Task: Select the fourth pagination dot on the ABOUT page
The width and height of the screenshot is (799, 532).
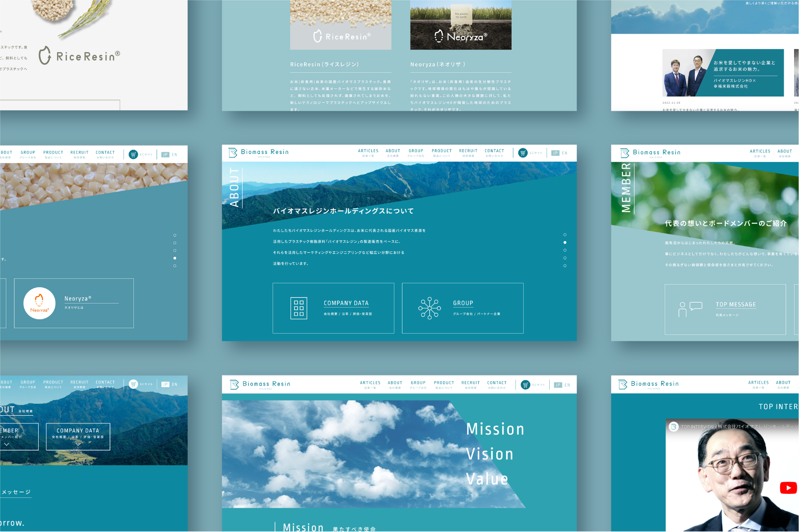Action: coord(565,258)
